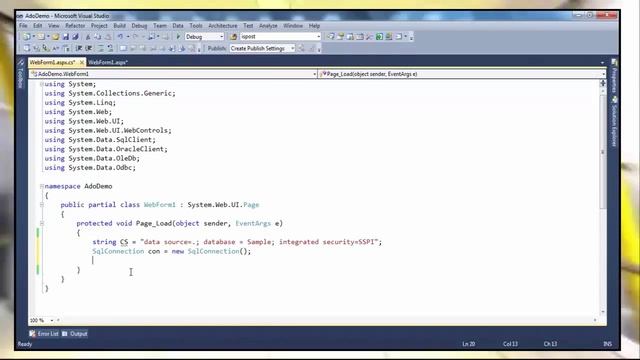The image size is (640, 360).
Task: Open the Architecture menu
Action: (222, 26)
